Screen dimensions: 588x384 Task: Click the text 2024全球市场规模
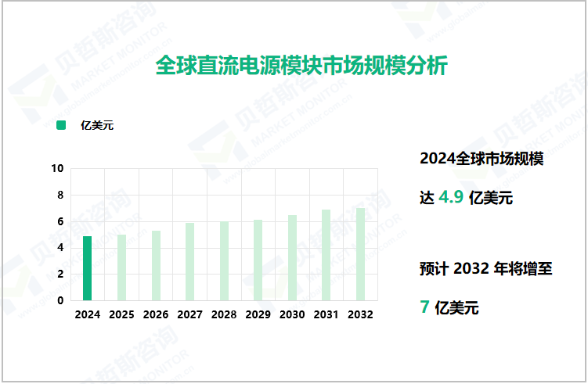(x=482, y=159)
